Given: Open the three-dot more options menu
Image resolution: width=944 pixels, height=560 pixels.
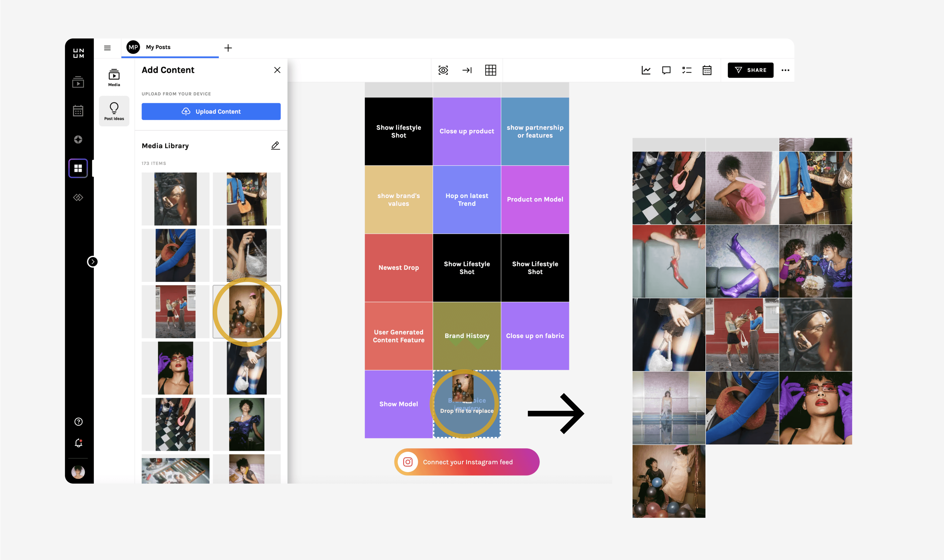Looking at the screenshot, I should [785, 70].
